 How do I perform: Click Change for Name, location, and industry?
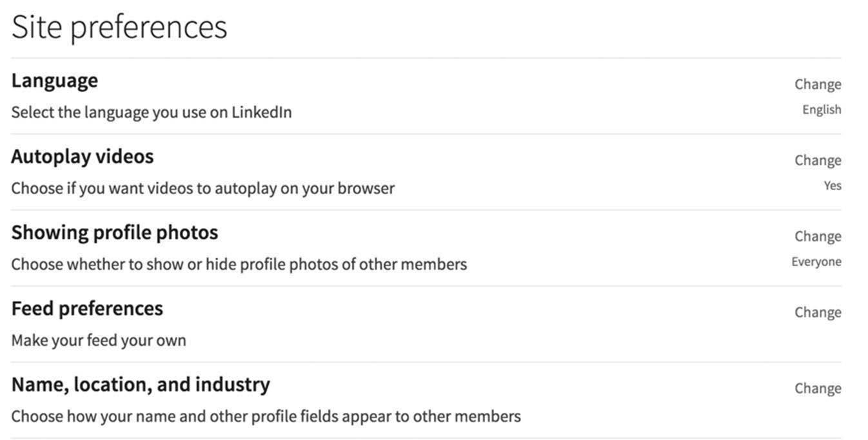(x=818, y=388)
